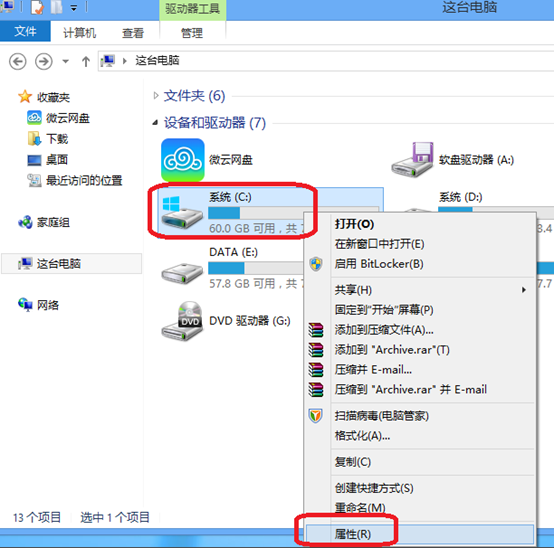Click the 电脑管家 shield icon in context menu

tap(316, 416)
